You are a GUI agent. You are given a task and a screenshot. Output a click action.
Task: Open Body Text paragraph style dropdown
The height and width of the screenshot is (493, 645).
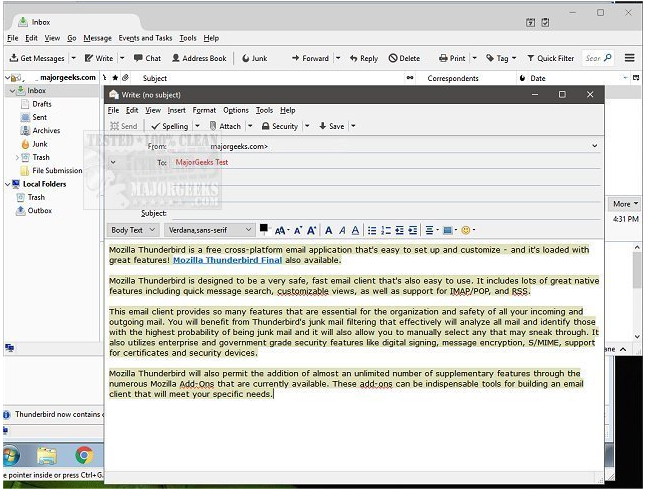[x=133, y=230]
